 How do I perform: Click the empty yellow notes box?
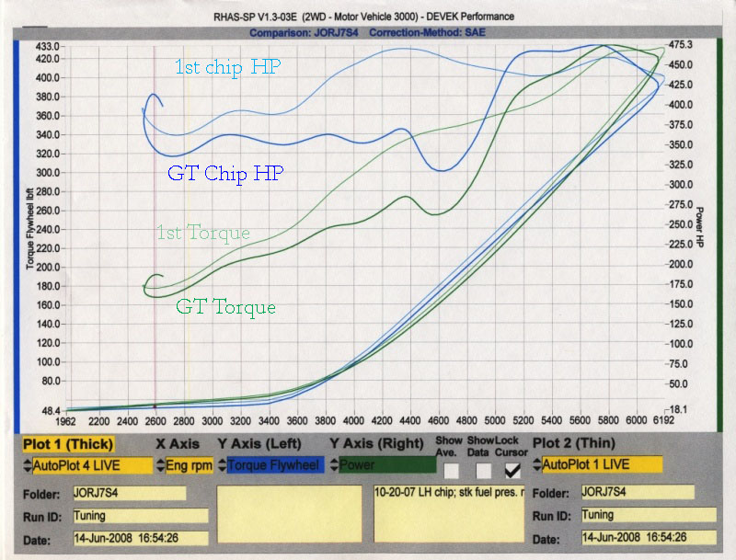click(290, 514)
